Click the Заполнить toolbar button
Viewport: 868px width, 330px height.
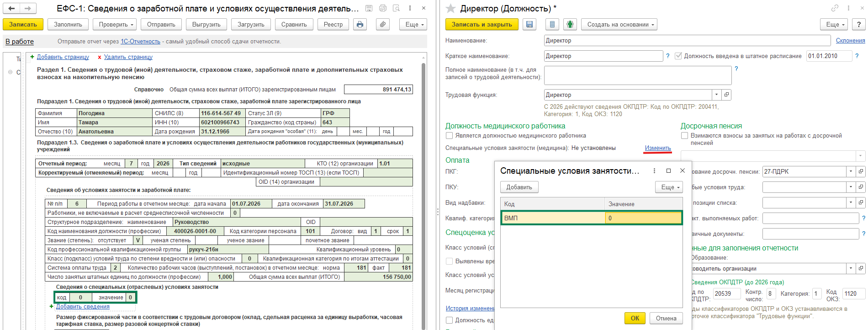tap(68, 24)
